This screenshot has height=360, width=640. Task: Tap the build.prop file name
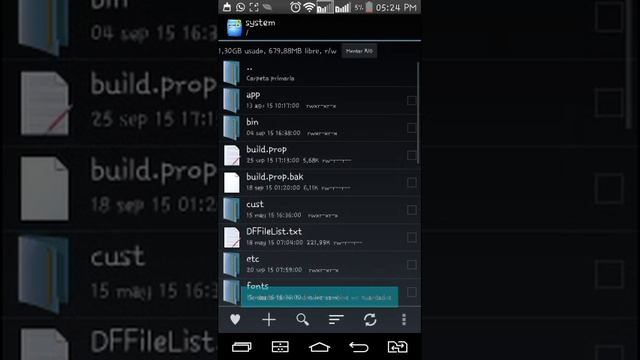click(x=267, y=150)
